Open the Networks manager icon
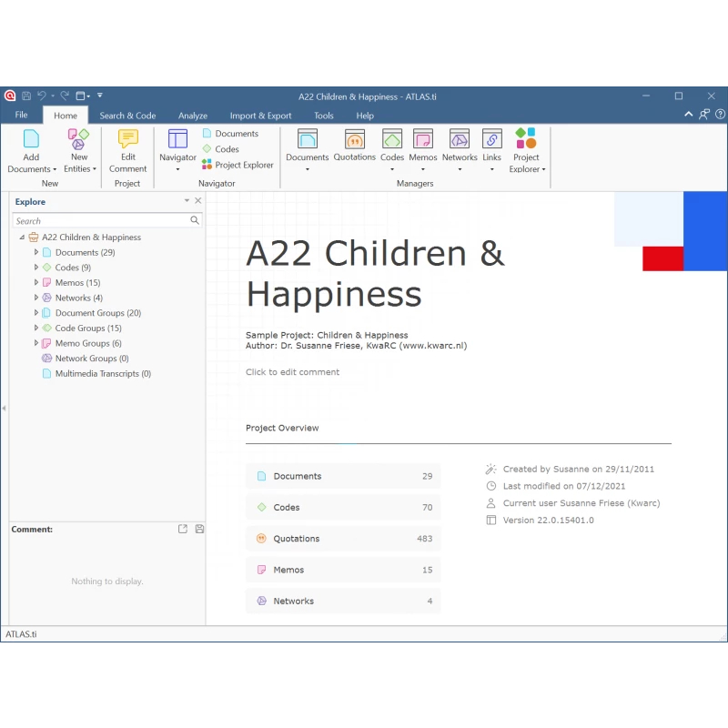This screenshot has height=728, width=728. click(460, 139)
